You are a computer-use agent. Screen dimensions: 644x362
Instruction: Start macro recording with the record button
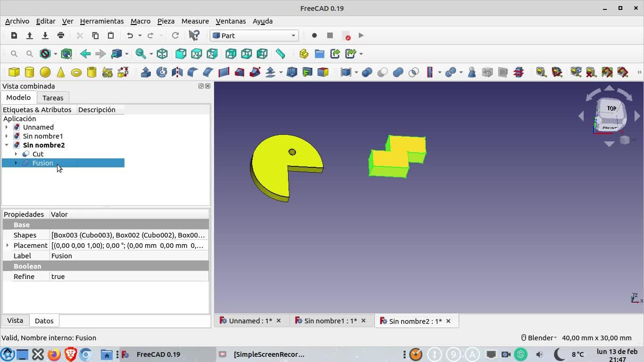314,35
